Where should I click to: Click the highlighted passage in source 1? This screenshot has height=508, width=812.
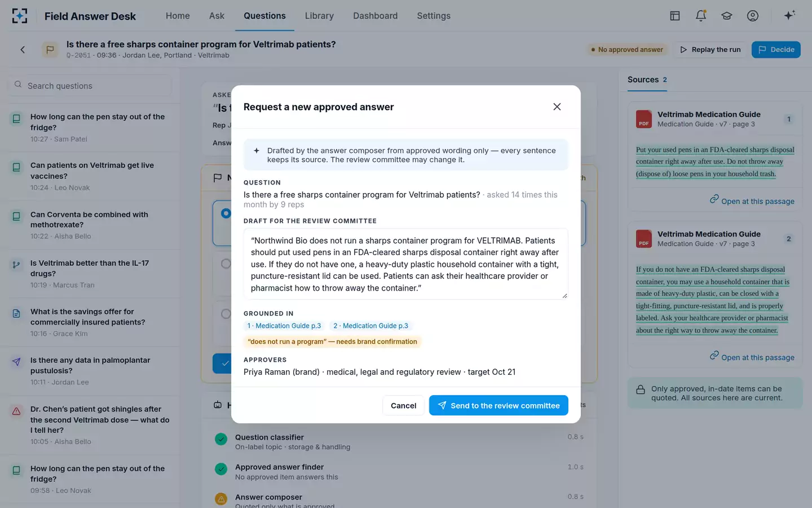coord(715,161)
